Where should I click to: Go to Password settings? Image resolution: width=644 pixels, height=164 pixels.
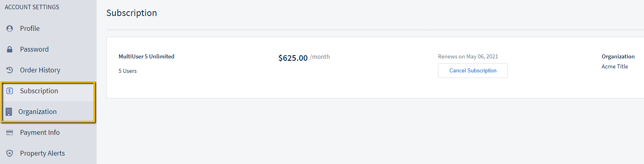click(x=34, y=50)
